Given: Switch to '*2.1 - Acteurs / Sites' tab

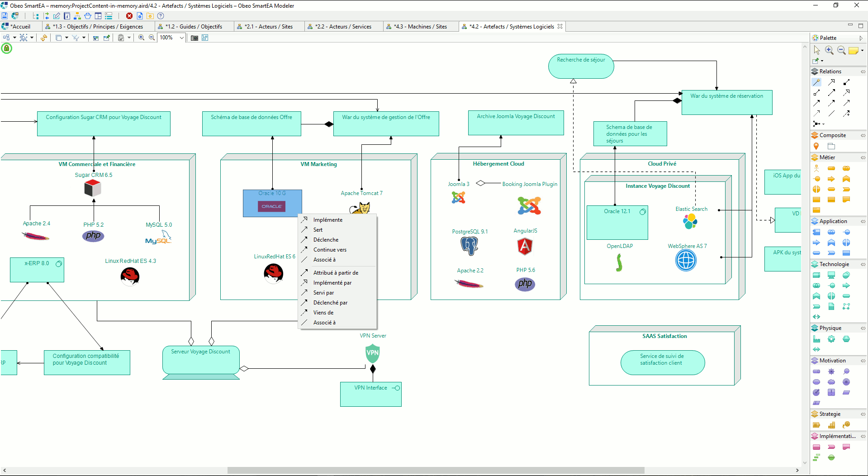Looking at the screenshot, I should point(269,27).
